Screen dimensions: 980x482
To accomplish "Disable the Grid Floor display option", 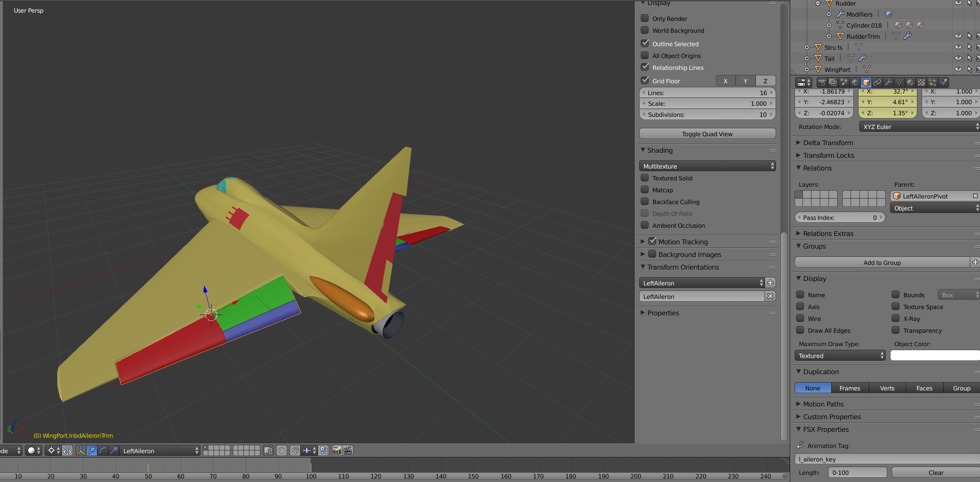I will (x=645, y=81).
